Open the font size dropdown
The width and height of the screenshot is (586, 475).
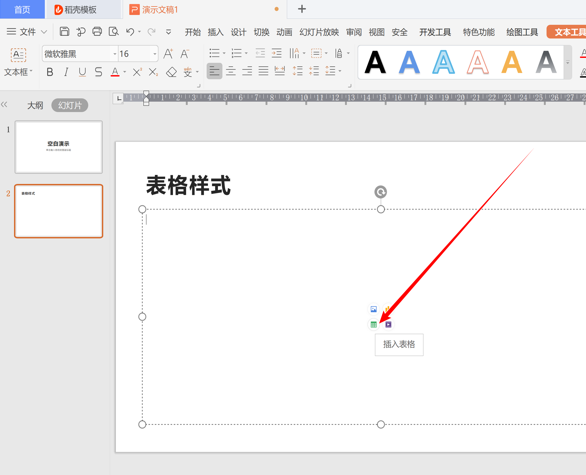(x=155, y=54)
